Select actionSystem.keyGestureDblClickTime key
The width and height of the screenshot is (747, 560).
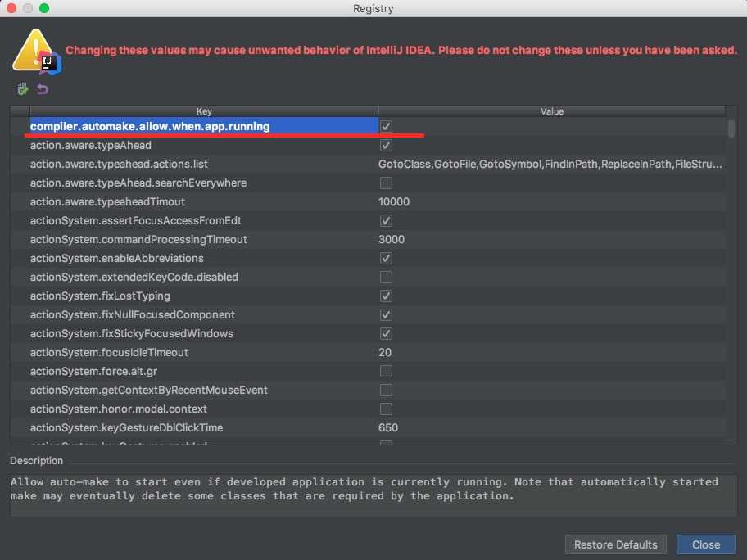tap(126, 427)
